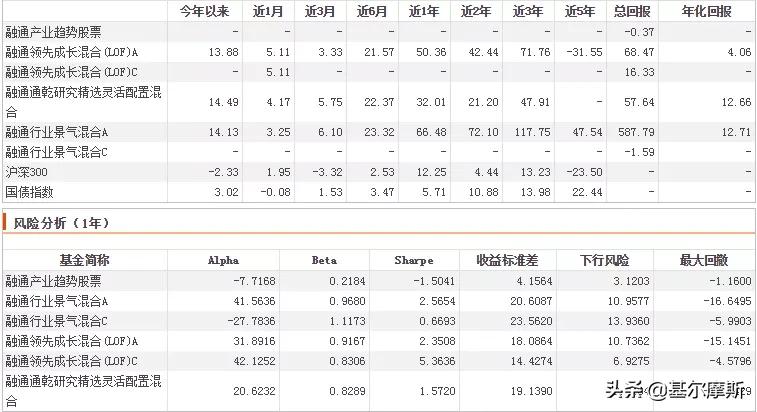
Task: Click the 近3月 column header
Action: coord(320,11)
